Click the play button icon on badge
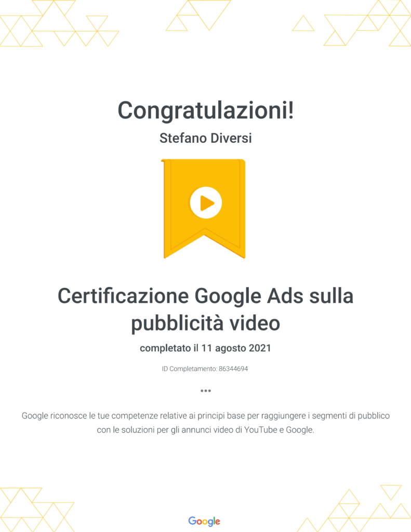The height and width of the screenshot is (532, 411). [x=206, y=203]
